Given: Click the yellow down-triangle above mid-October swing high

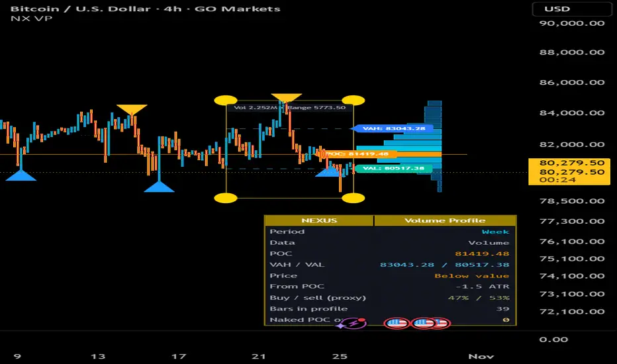Looking at the screenshot, I should point(132,109).
